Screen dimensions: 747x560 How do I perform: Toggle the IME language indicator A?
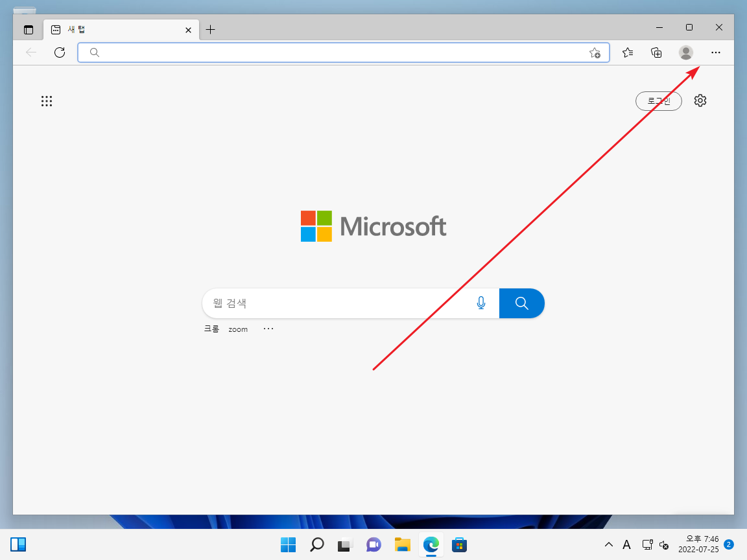pos(627,544)
